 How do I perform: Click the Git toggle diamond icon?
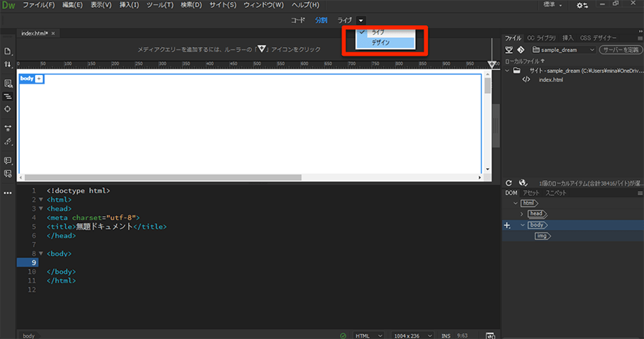(x=521, y=49)
